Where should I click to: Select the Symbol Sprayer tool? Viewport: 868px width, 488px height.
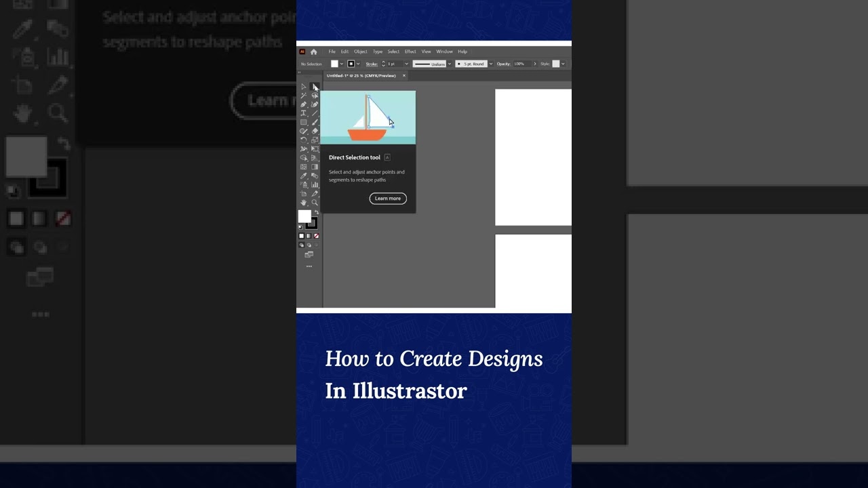tap(304, 184)
